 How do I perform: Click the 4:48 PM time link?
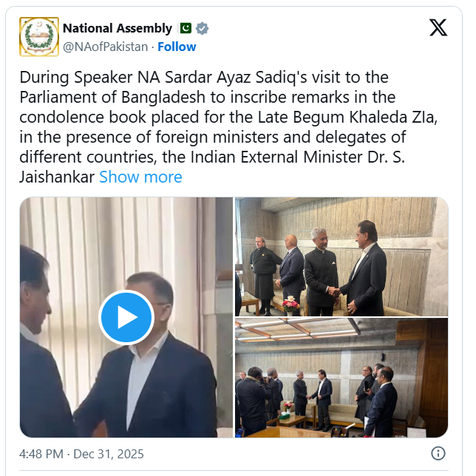pos(43,454)
